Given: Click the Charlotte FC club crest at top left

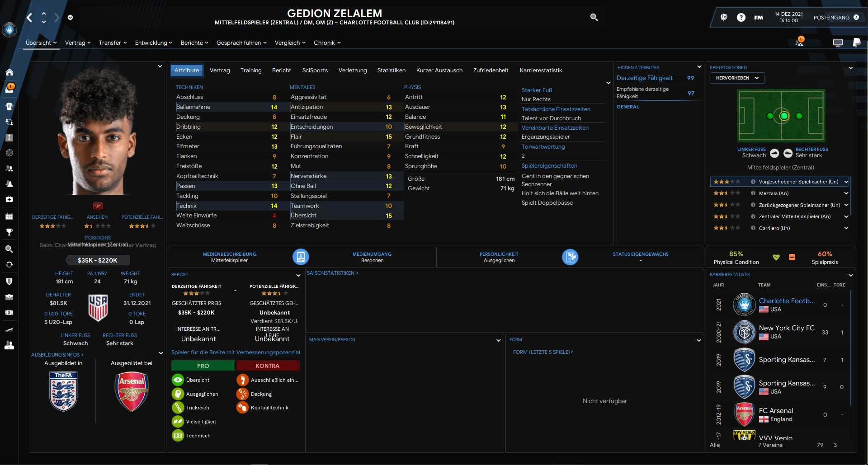Looking at the screenshot, I should (9, 30).
